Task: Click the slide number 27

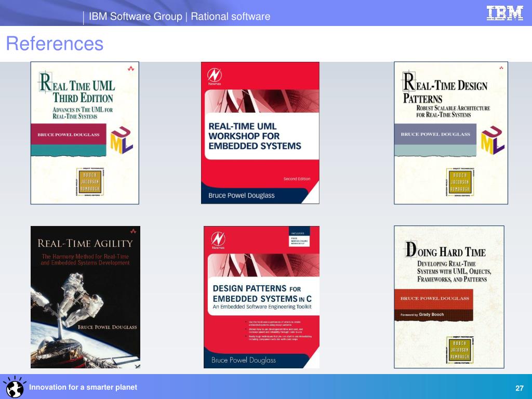Action: (x=520, y=388)
